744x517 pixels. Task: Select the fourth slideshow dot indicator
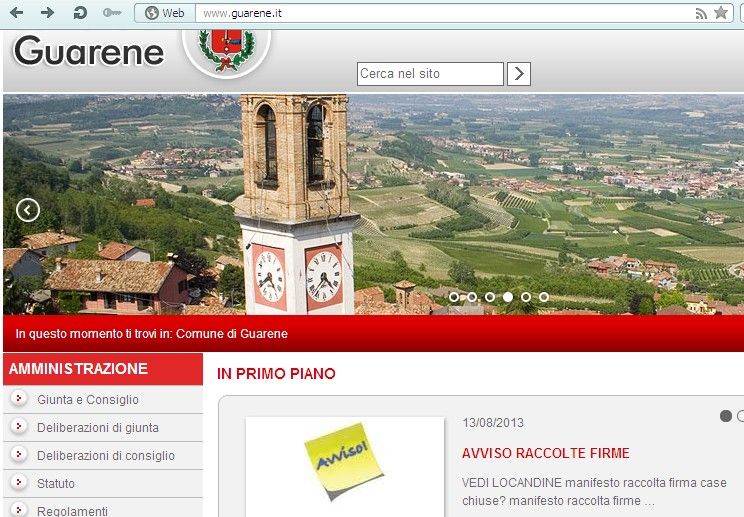508,297
